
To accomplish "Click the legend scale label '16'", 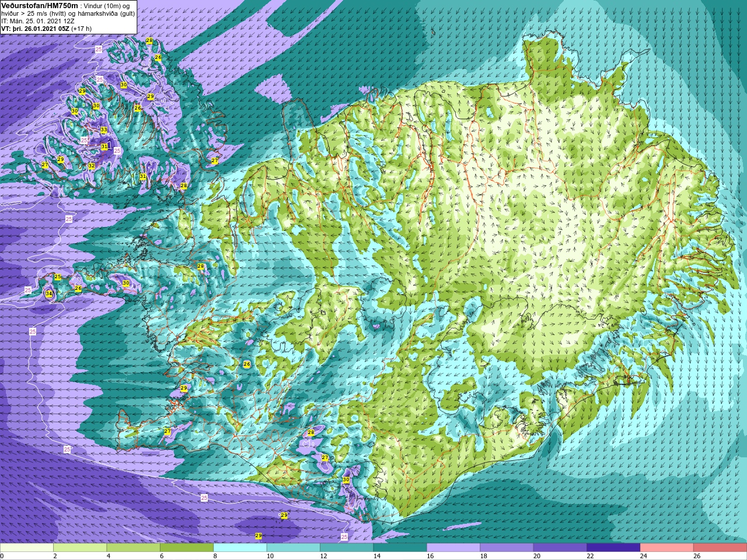I will 430,556.
